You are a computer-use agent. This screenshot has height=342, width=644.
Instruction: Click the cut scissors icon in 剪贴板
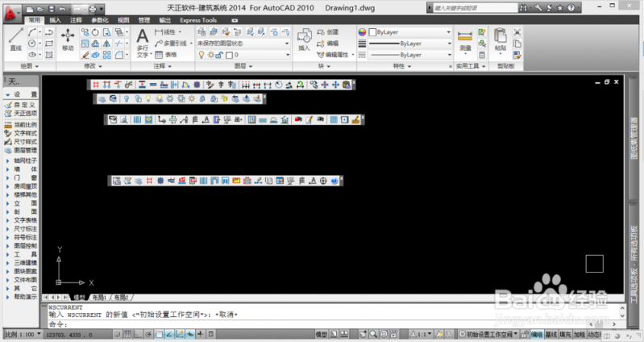click(x=517, y=32)
